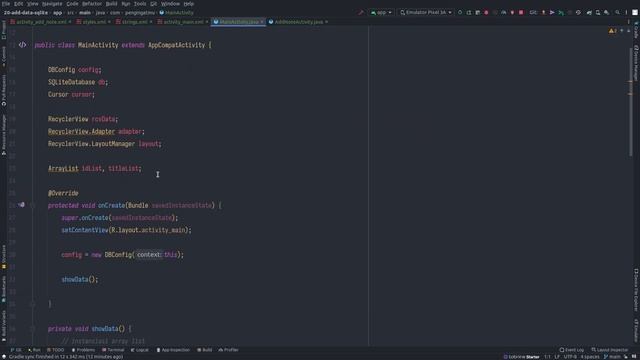Switch to the styles.xml tab
Screen dimensions: 640x360
[x=93, y=22]
